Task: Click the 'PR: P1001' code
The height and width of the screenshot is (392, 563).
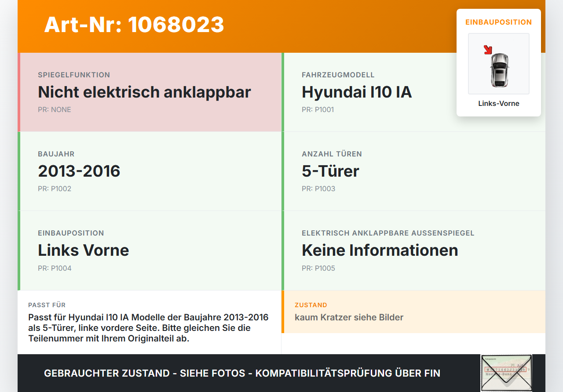Action: click(318, 110)
